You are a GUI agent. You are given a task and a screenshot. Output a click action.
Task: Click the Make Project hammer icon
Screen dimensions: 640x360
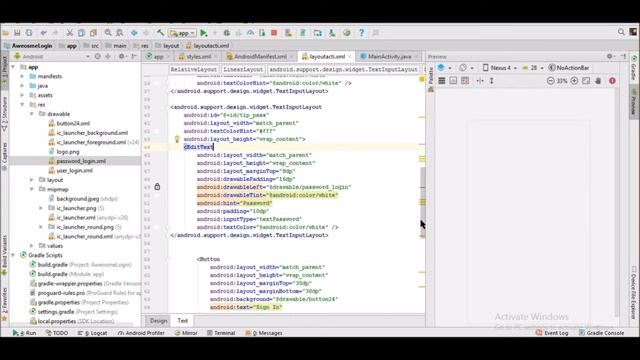click(x=160, y=33)
